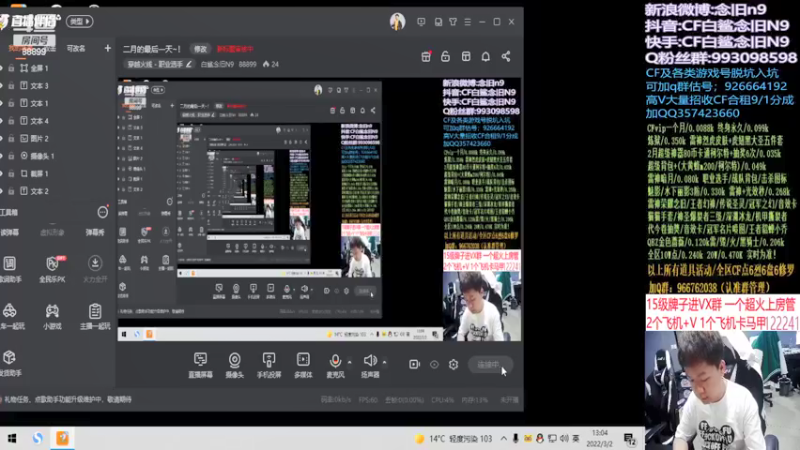Add a 摄像头 camera source from the bottom toolbar
This screenshot has width=800, height=450.
pos(235,365)
